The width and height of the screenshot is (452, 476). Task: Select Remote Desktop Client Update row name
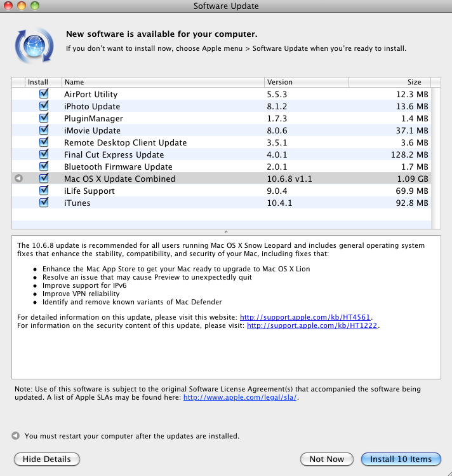coord(126,143)
